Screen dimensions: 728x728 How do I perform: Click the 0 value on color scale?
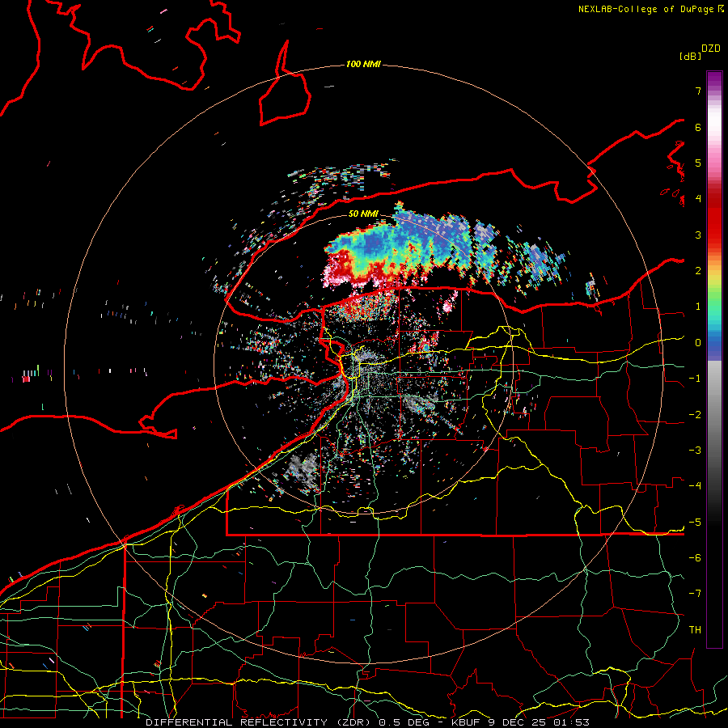click(x=698, y=343)
